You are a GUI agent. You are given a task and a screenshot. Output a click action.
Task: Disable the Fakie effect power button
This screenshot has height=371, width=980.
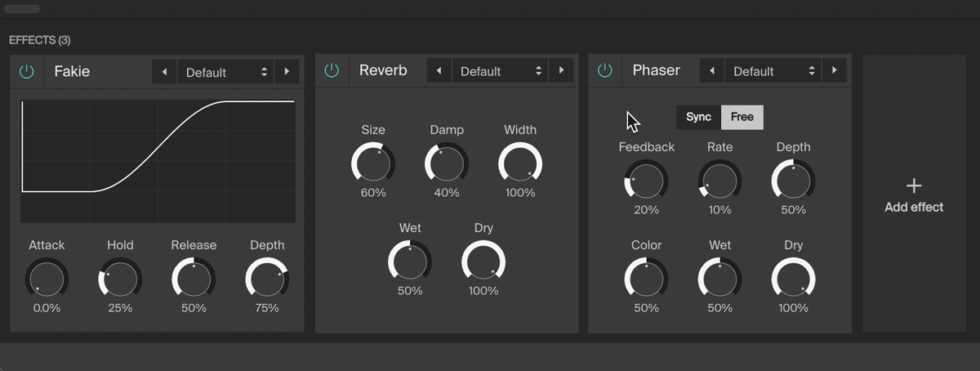(x=27, y=72)
